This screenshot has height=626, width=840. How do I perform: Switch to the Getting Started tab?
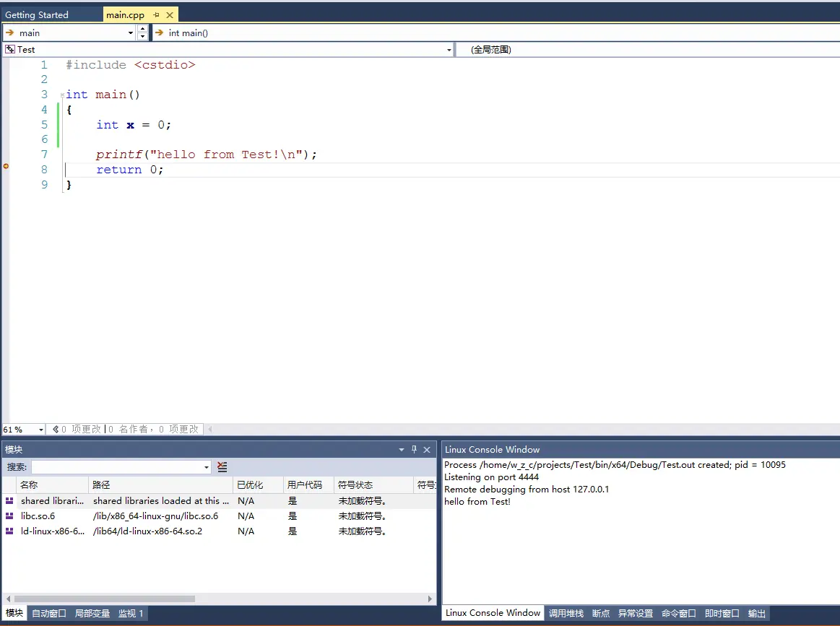click(37, 15)
